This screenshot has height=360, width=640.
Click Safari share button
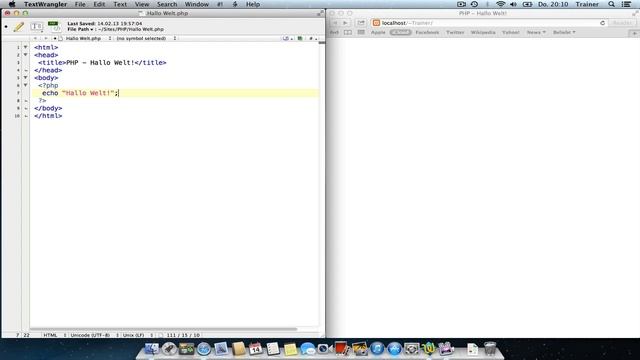(361, 23)
